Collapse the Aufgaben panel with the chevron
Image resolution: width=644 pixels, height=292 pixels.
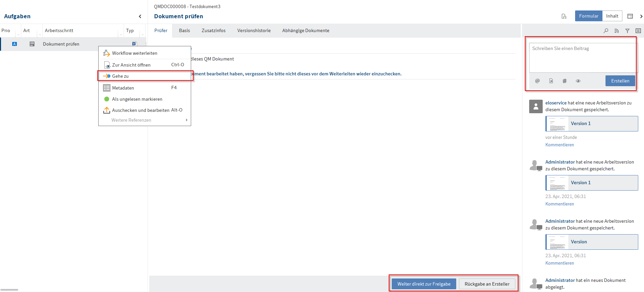point(140,16)
